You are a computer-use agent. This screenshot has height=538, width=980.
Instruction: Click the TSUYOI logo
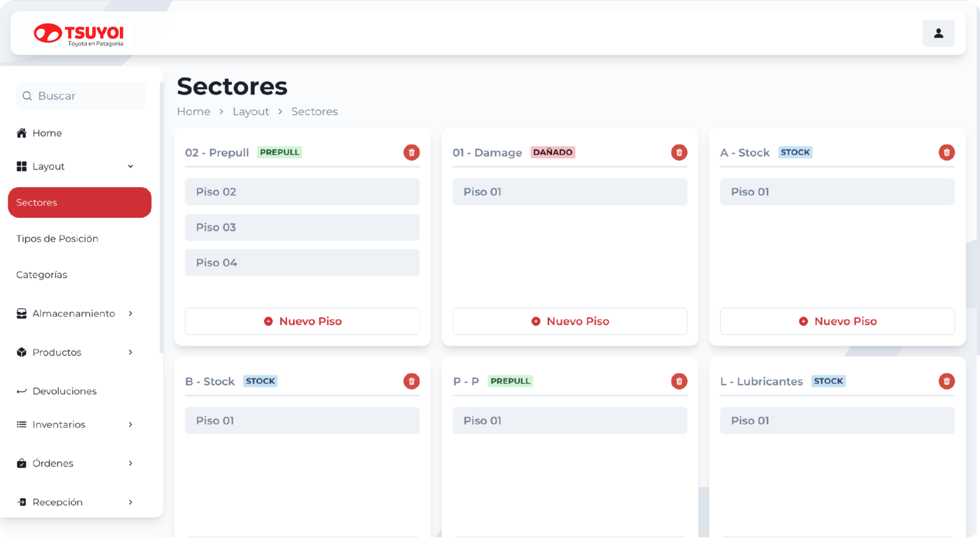[x=78, y=34]
